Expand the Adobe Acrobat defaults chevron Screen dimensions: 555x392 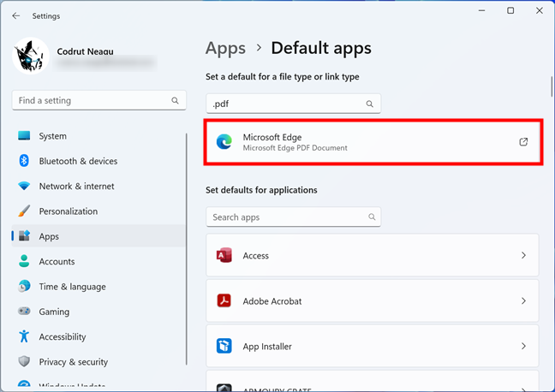(523, 301)
